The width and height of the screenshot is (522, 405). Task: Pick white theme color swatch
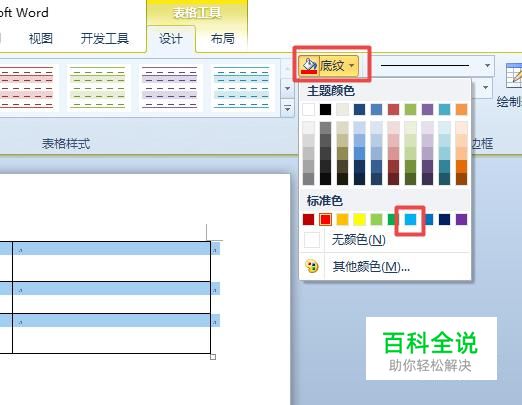pyautogui.click(x=308, y=109)
